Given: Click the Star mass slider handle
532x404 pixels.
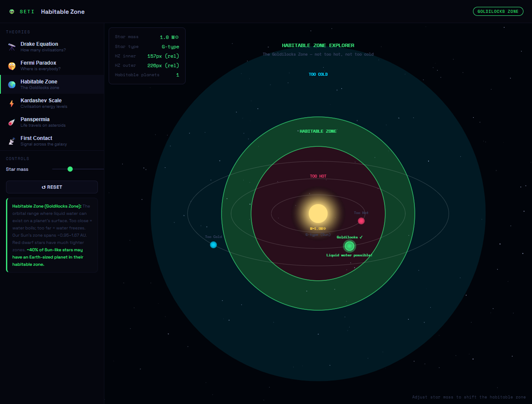Looking at the screenshot, I should pos(70,169).
